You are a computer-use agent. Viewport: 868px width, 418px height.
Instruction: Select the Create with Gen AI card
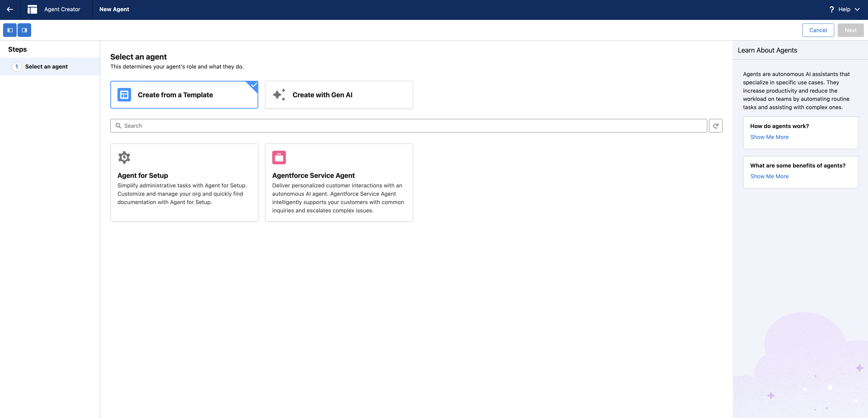339,95
